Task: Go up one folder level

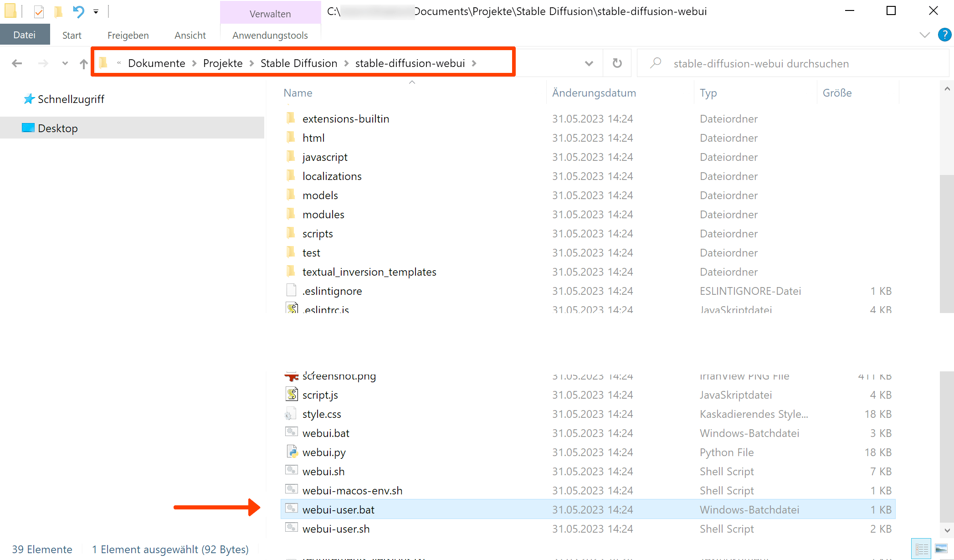Action: click(83, 63)
